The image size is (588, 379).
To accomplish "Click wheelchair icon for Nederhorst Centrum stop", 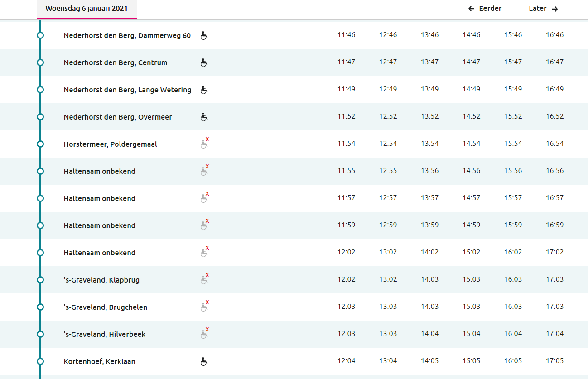I will [204, 62].
